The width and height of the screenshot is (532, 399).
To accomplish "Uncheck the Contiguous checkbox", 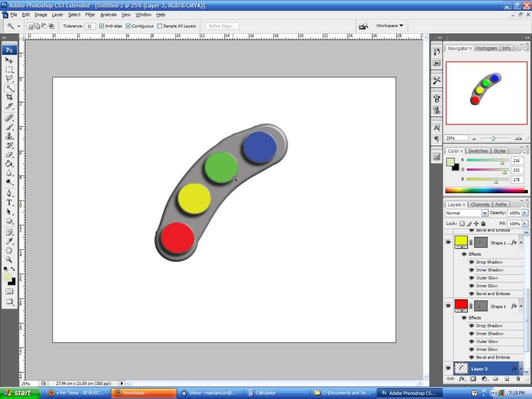I will pyautogui.click(x=128, y=26).
